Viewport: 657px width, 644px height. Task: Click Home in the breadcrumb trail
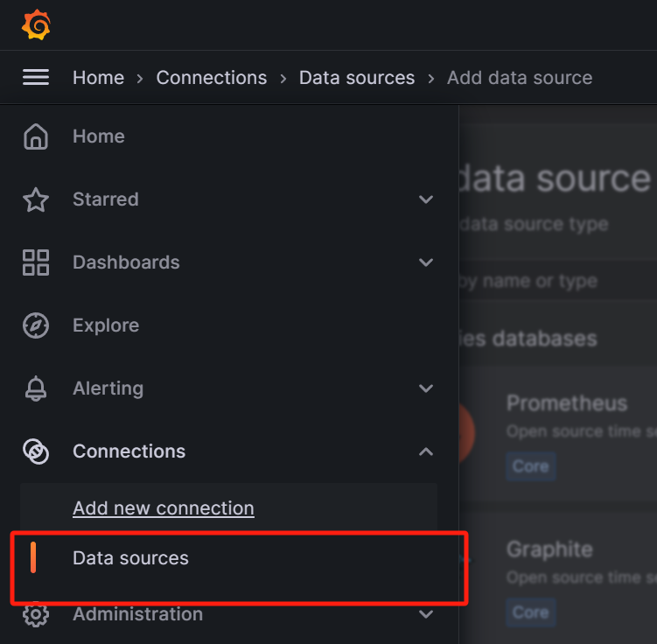(98, 78)
